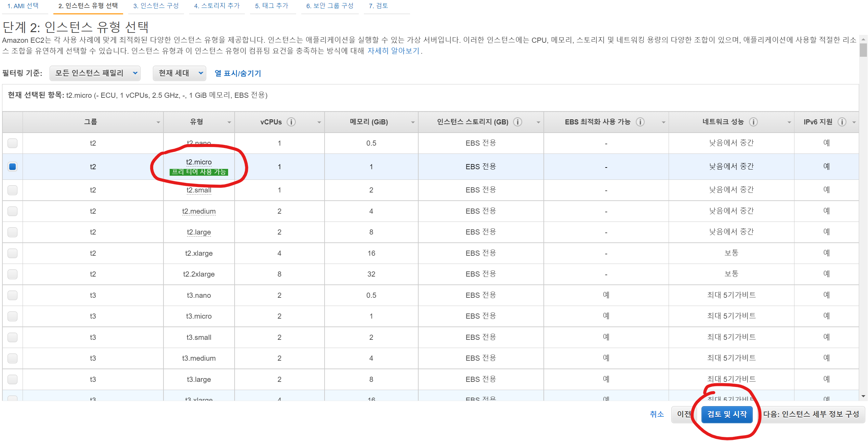
Task: Open vCPUs column sort dropdown arrow
Action: tap(319, 122)
